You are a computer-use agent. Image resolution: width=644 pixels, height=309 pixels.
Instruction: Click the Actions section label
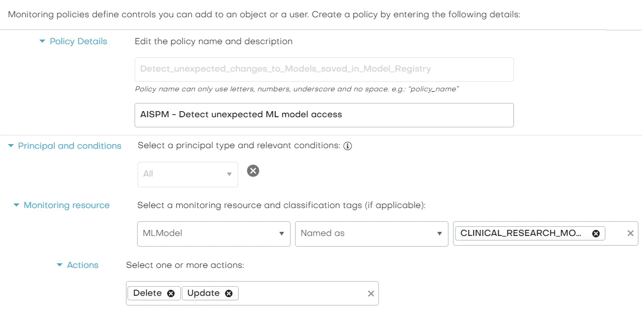click(x=82, y=265)
